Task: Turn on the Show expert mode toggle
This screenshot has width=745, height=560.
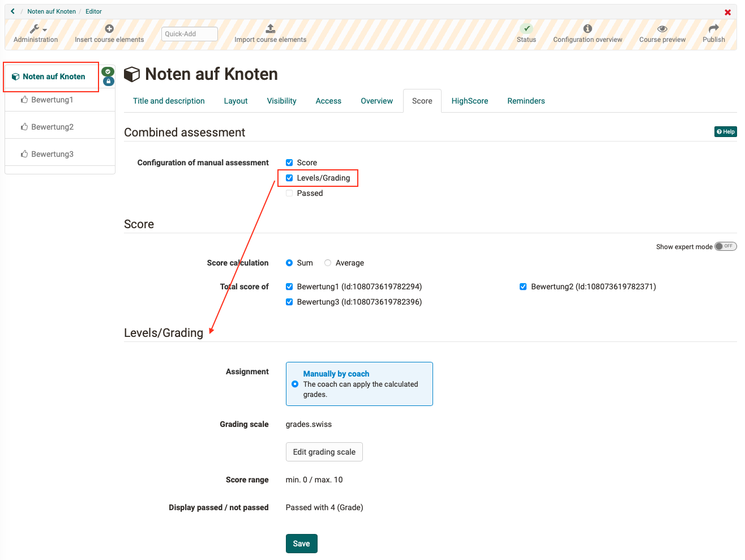Action: tap(725, 246)
